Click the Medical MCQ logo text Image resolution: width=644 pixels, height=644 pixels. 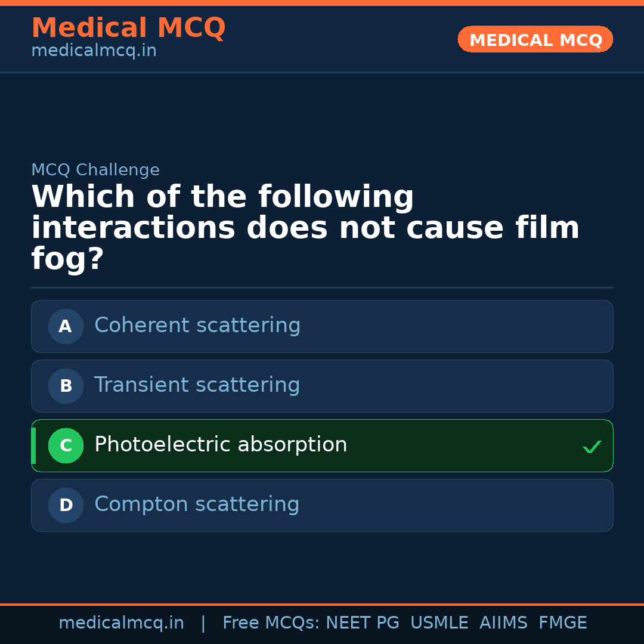[128, 27]
